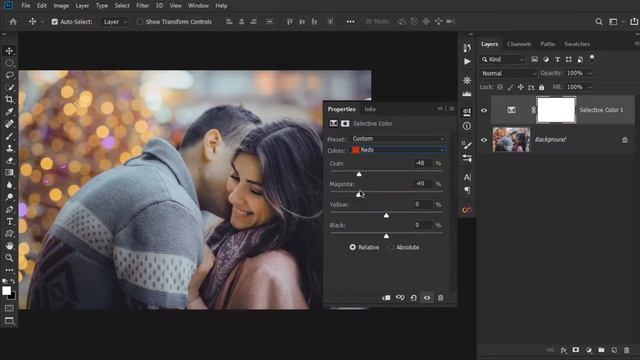
Task: Create new group folder icon
Action: (x=601, y=350)
